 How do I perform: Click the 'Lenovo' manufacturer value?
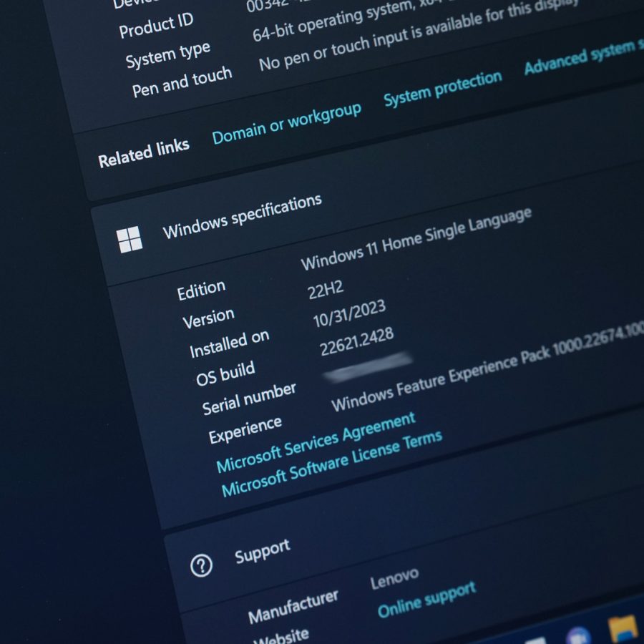[394, 578]
